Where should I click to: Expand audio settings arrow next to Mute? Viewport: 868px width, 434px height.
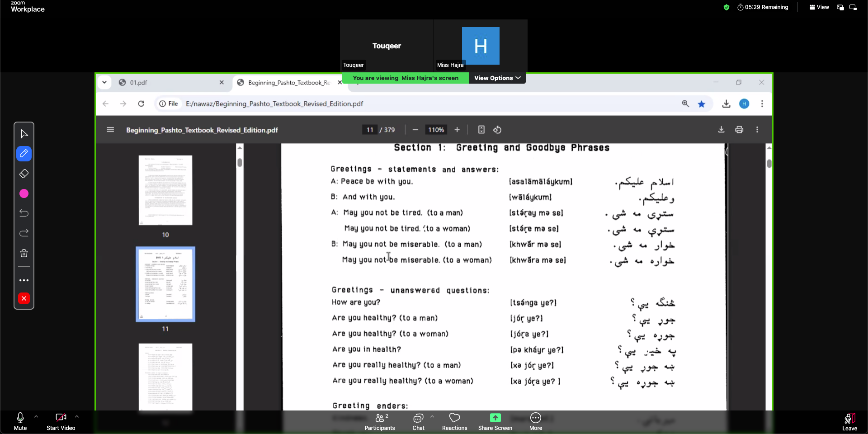pyautogui.click(x=36, y=417)
